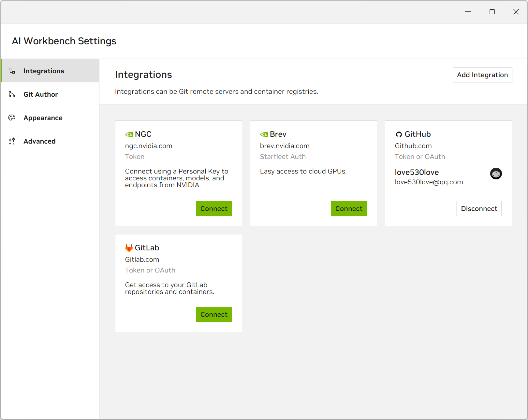
Task: Click the Github.com address text
Action: 413,146
